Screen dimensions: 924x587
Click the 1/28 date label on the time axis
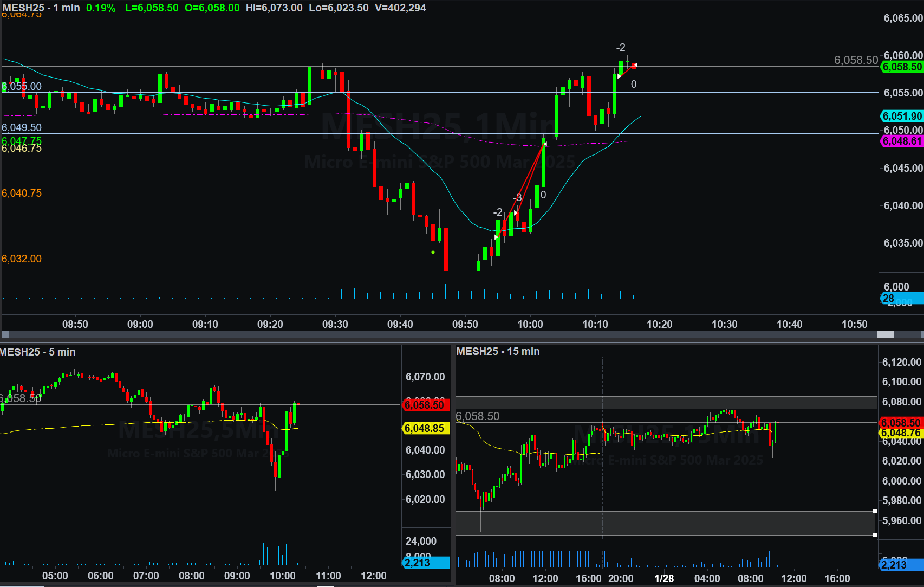664,578
